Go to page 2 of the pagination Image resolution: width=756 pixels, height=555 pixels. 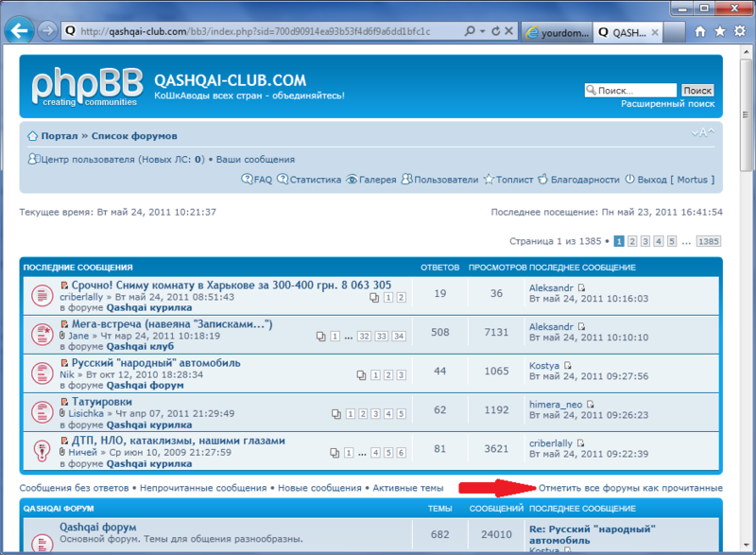(x=632, y=241)
